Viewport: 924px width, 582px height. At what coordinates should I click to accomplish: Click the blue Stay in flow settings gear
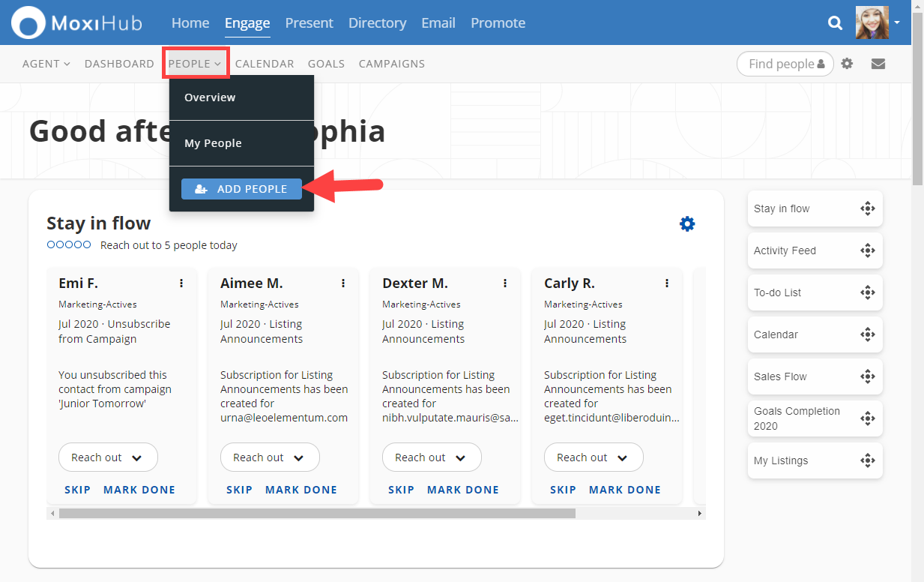point(686,223)
